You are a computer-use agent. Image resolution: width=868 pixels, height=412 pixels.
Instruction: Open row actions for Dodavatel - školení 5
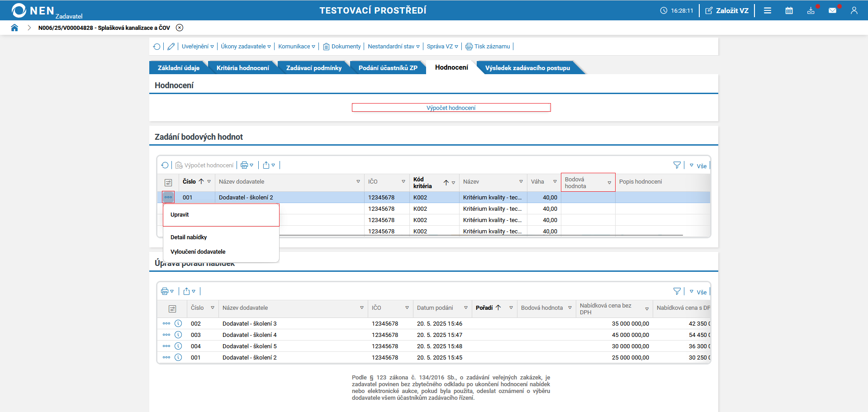point(166,346)
